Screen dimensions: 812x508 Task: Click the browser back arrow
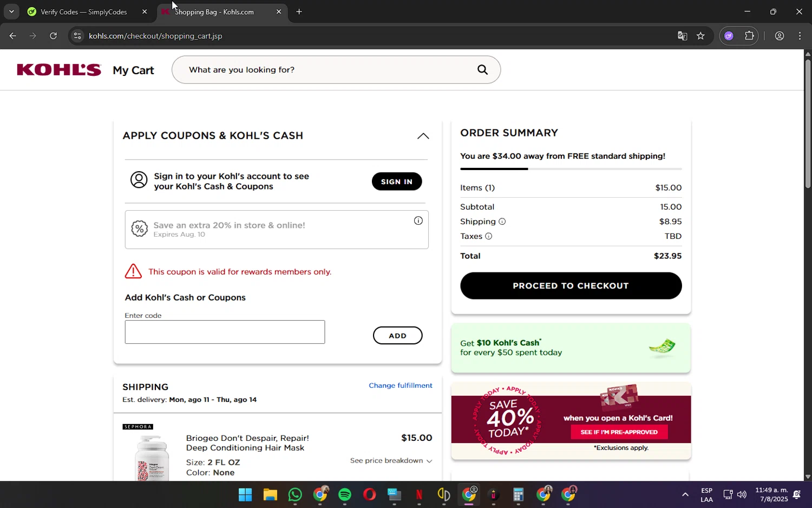pos(12,36)
